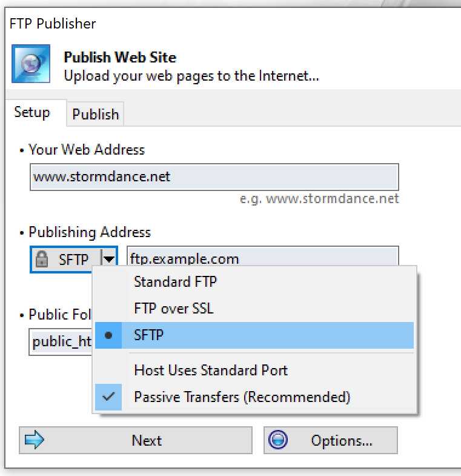Screen dimensions: 461x476
Task: Switch to the Publish tab
Action: [95, 114]
